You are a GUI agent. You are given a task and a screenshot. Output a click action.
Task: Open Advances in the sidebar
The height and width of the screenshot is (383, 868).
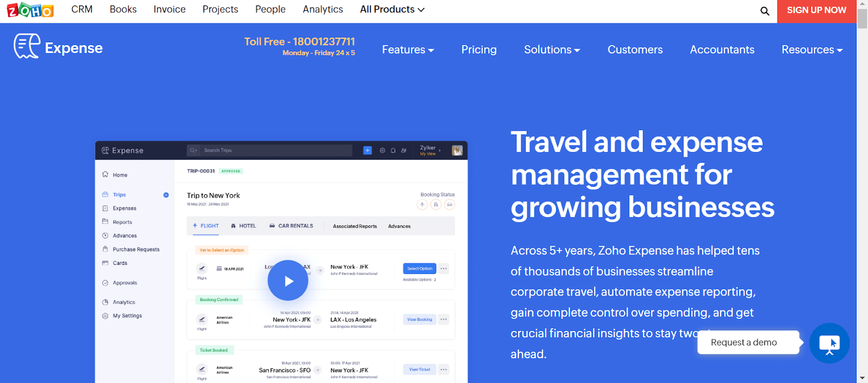(125, 235)
